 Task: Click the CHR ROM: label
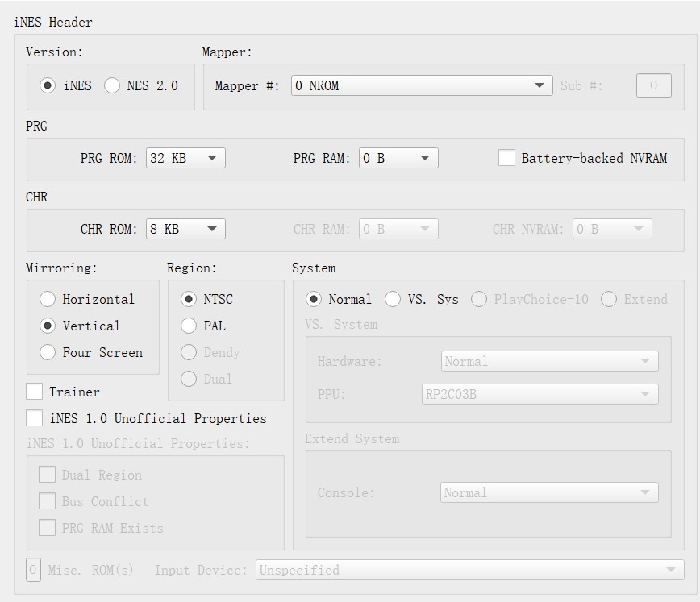coord(109,229)
